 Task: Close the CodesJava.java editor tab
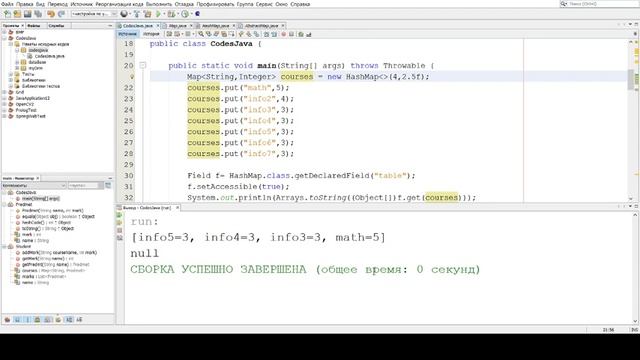click(158, 26)
